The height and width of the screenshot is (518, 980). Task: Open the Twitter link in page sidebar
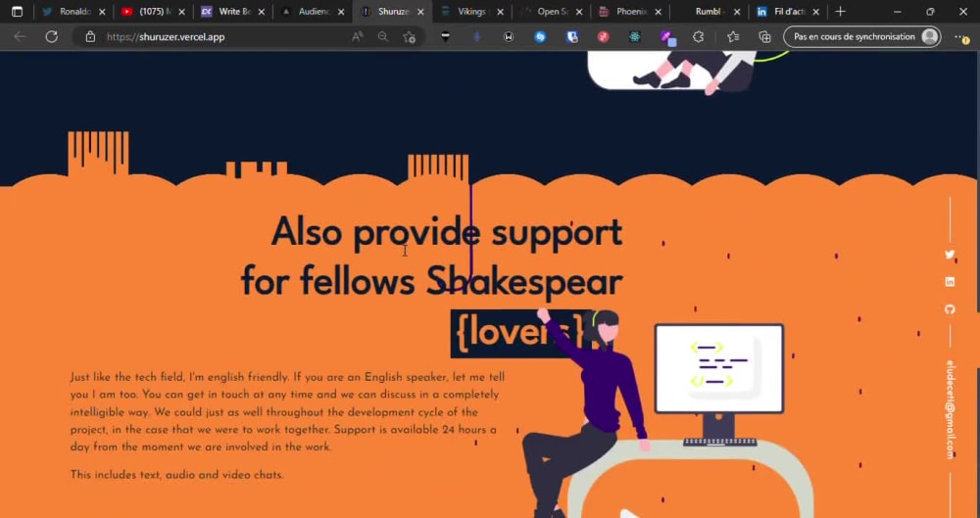pyautogui.click(x=950, y=255)
